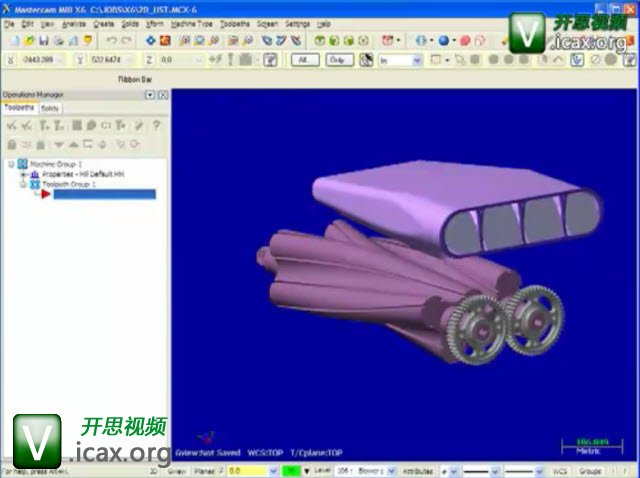This screenshot has height=478, width=640.
Task: Click the X coordinate field
Action: tap(42, 60)
